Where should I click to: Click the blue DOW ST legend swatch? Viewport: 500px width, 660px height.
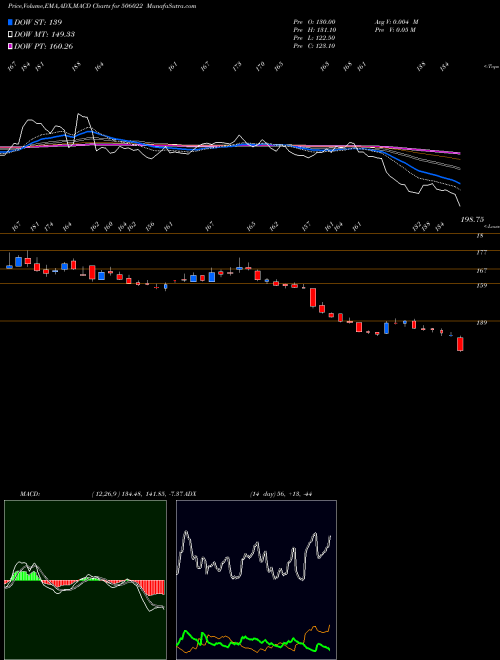10,22
